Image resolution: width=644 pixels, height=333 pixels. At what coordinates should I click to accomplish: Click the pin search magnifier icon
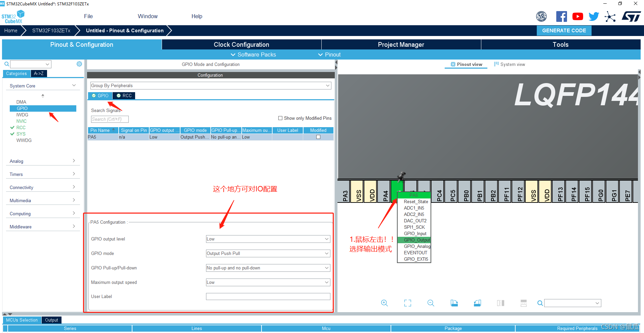[540, 303]
